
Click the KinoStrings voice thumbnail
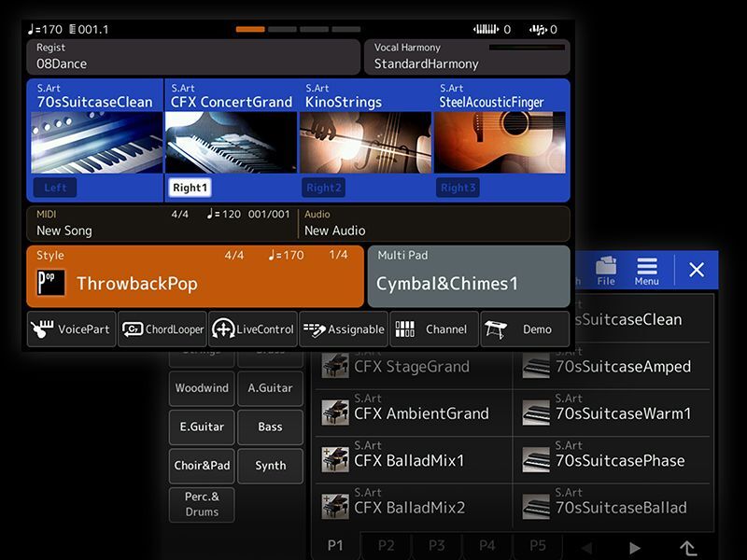pyautogui.click(x=365, y=143)
